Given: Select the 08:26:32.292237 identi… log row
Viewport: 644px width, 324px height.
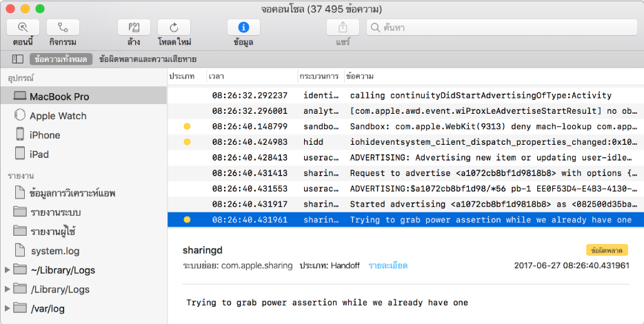Looking at the screenshot, I should pyautogui.click(x=406, y=95).
